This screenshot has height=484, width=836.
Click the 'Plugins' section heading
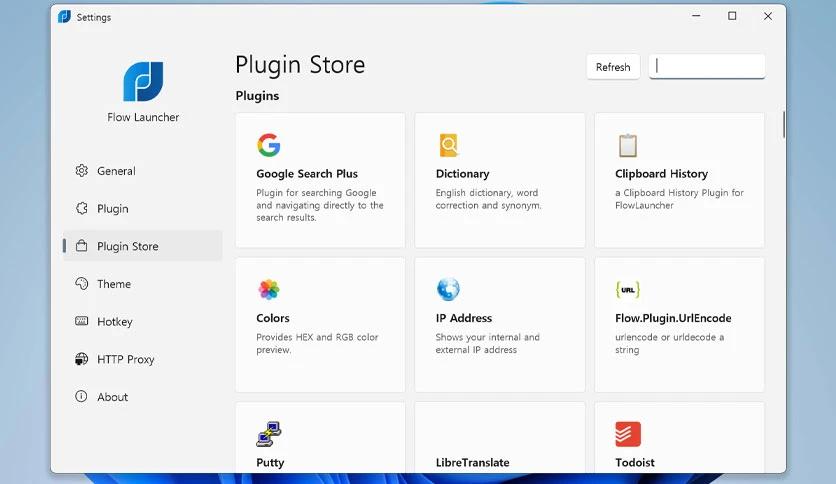(x=258, y=96)
